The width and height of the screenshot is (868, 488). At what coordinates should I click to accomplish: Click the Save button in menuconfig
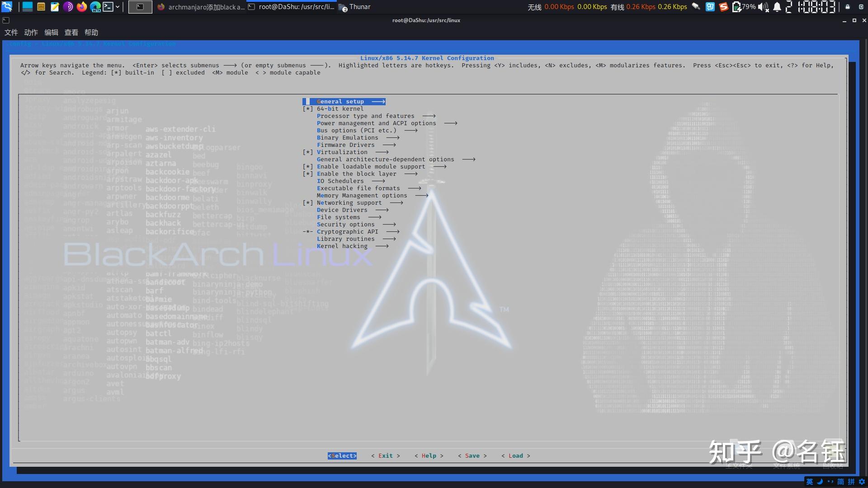coord(472,455)
